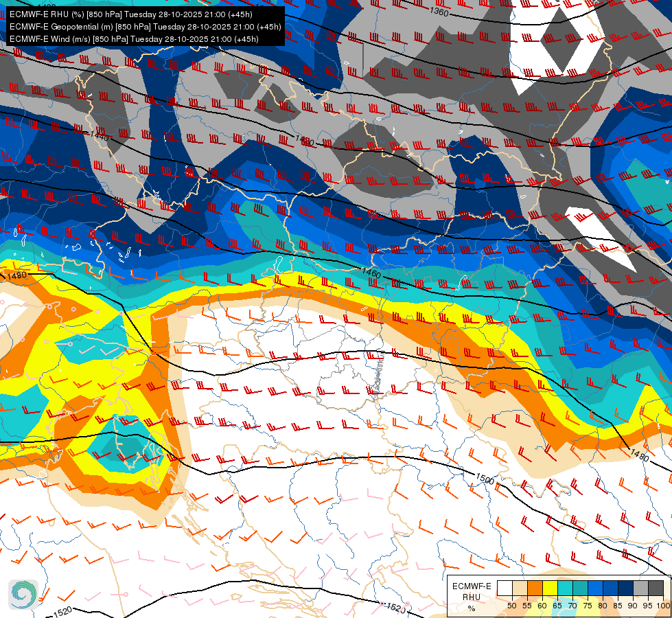This screenshot has height=618, width=672.
Task: Select the light gray 90-95% legend swatch
Action: 640,588
